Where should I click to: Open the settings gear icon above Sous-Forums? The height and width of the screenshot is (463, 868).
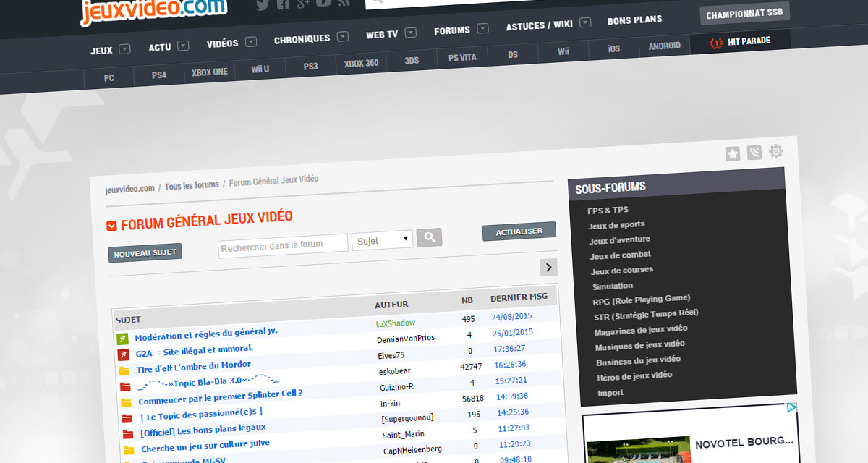(x=776, y=151)
